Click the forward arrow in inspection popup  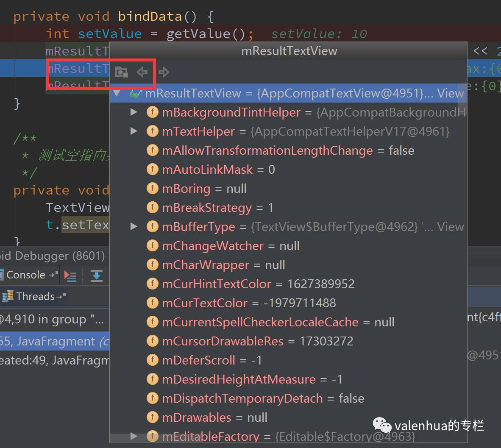[x=164, y=72]
